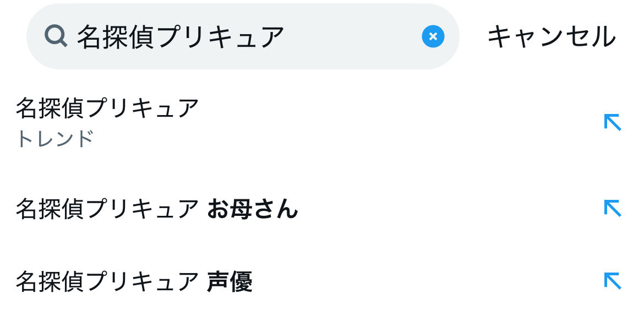Click the bold お母さん keyword
644x321 pixels.
(253, 209)
